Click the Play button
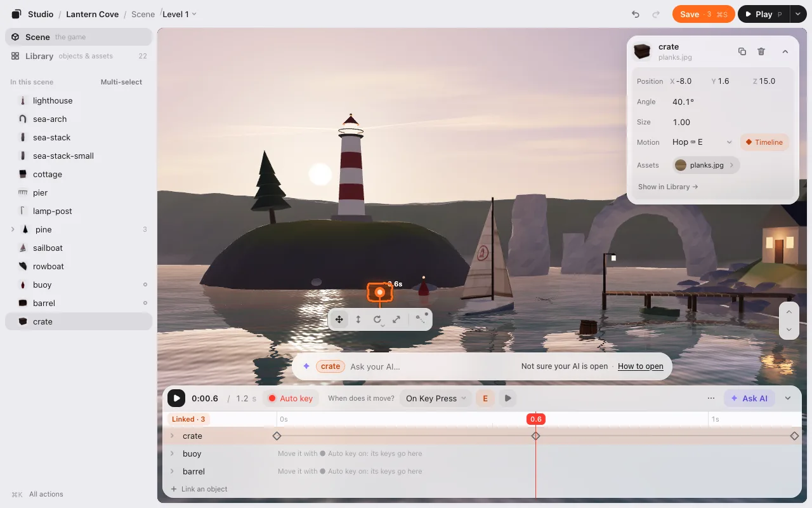The height and width of the screenshot is (508, 812). pyautogui.click(x=764, y=14)
